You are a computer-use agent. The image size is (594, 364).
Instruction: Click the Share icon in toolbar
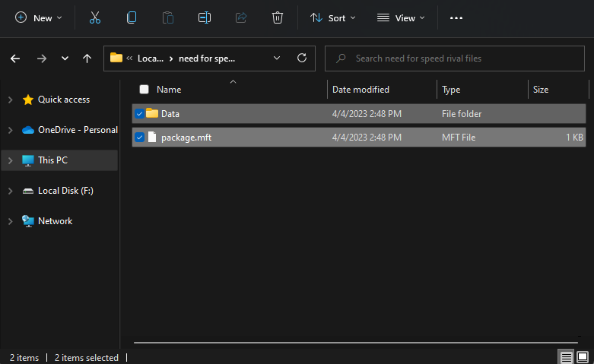241,17
